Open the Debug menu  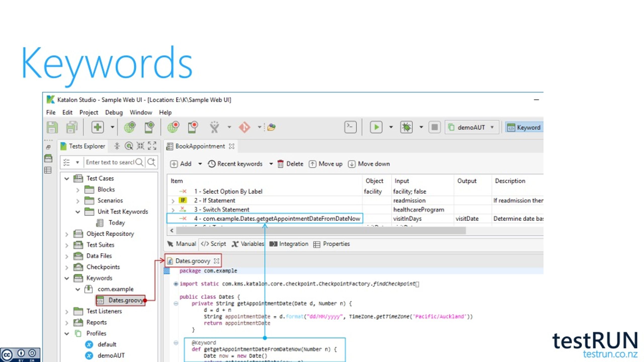tap(114, 112)
